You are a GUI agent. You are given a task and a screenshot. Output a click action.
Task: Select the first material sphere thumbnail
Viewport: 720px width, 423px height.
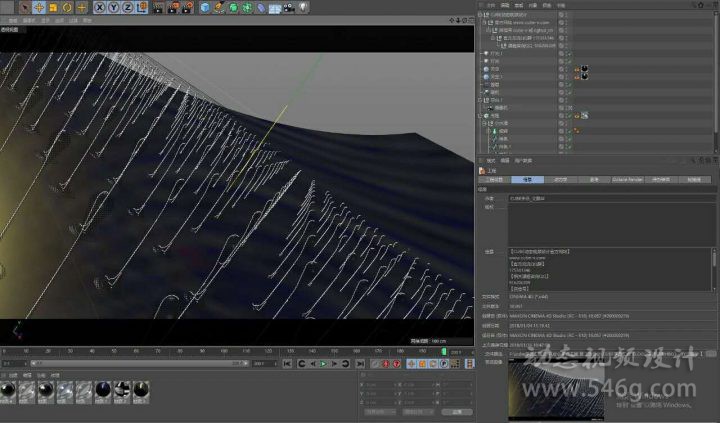point(8,389)
